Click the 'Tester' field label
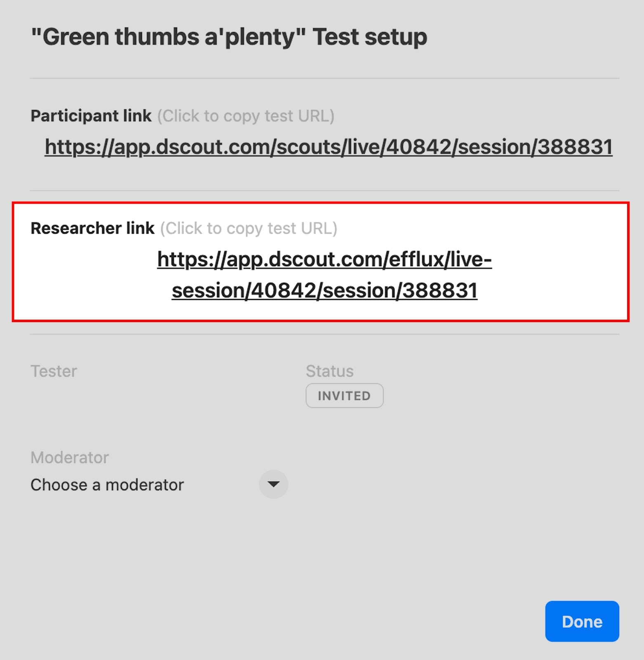The width and height of the screenshot is (644, 660). pos(54,371)
